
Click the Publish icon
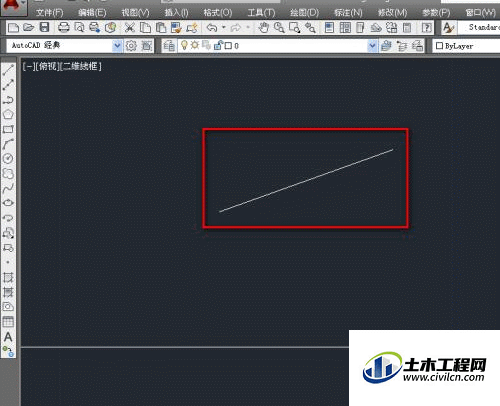pyautogui.click(x=95, y=27)
